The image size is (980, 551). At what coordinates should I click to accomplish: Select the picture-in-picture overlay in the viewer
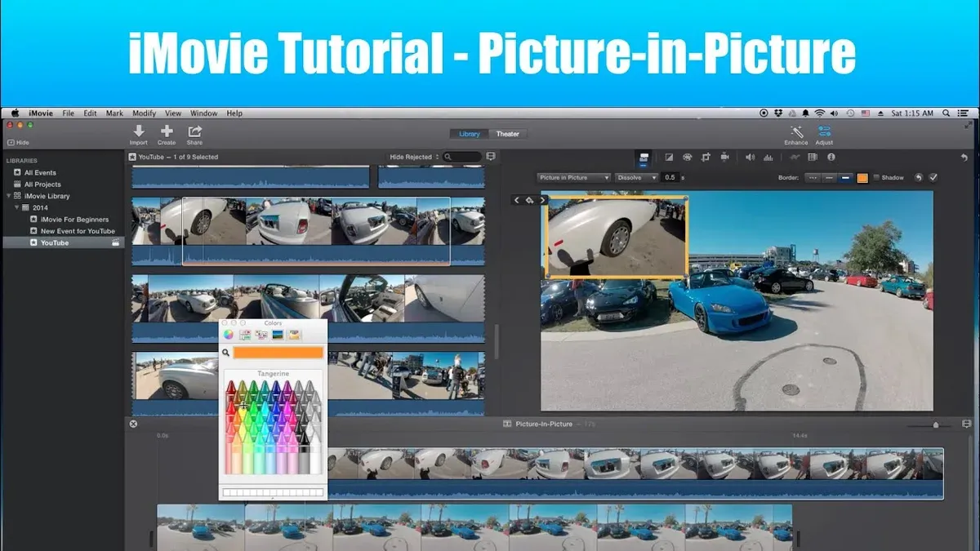pos(617,238)
